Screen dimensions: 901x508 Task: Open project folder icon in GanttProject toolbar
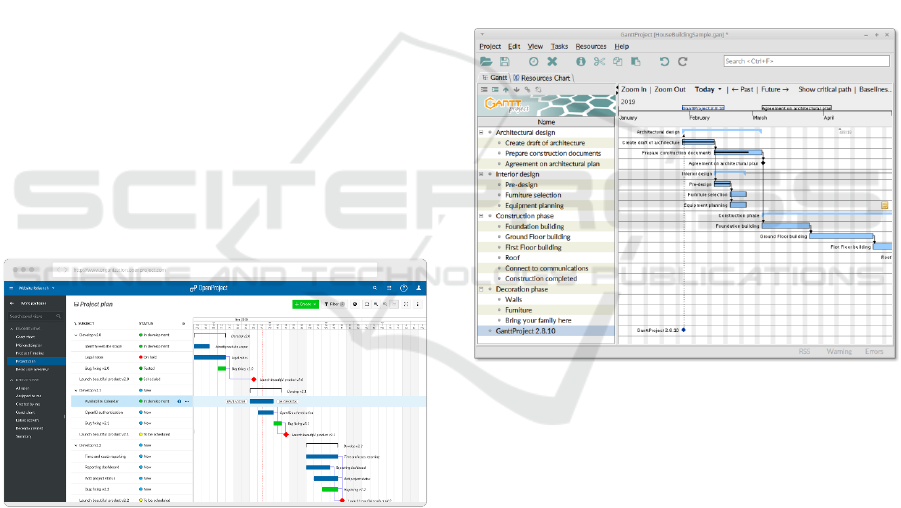486,61
